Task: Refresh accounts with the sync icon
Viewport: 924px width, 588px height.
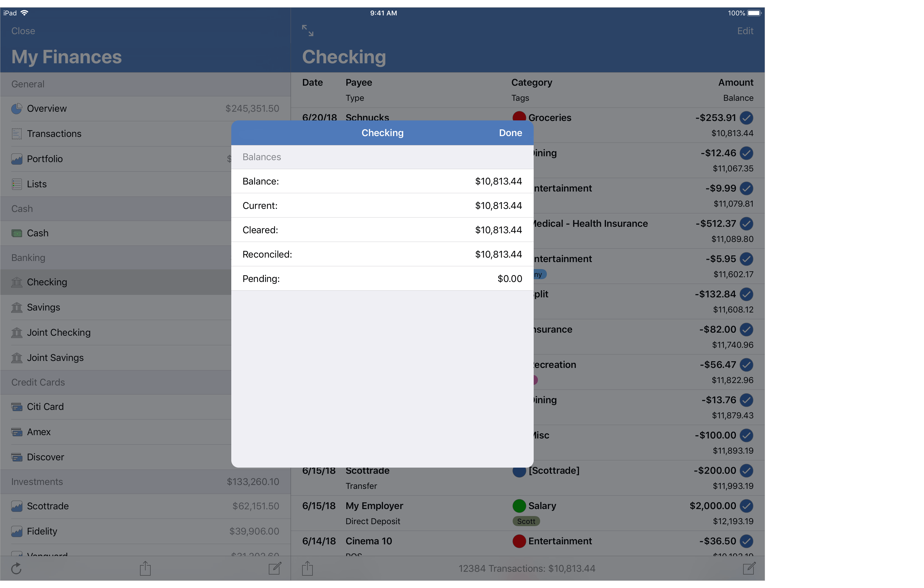Action: (16, 569)
